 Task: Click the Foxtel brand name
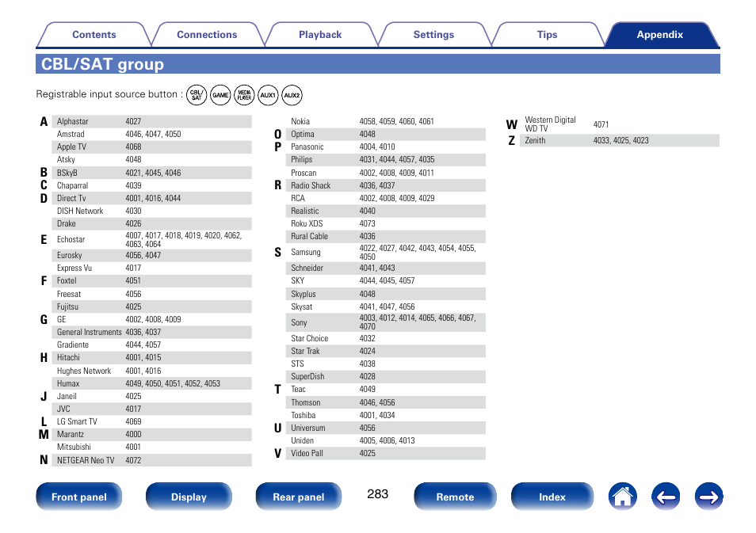pos(67,280)
